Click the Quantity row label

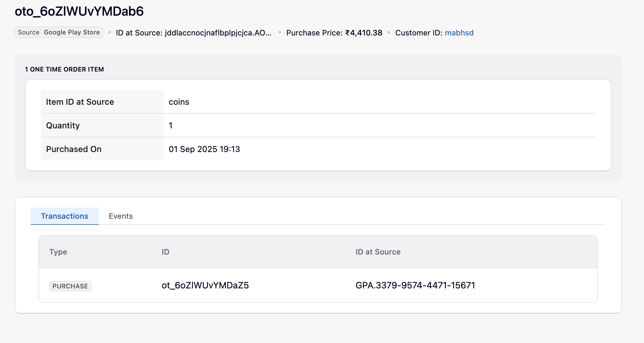click(63, 126)
